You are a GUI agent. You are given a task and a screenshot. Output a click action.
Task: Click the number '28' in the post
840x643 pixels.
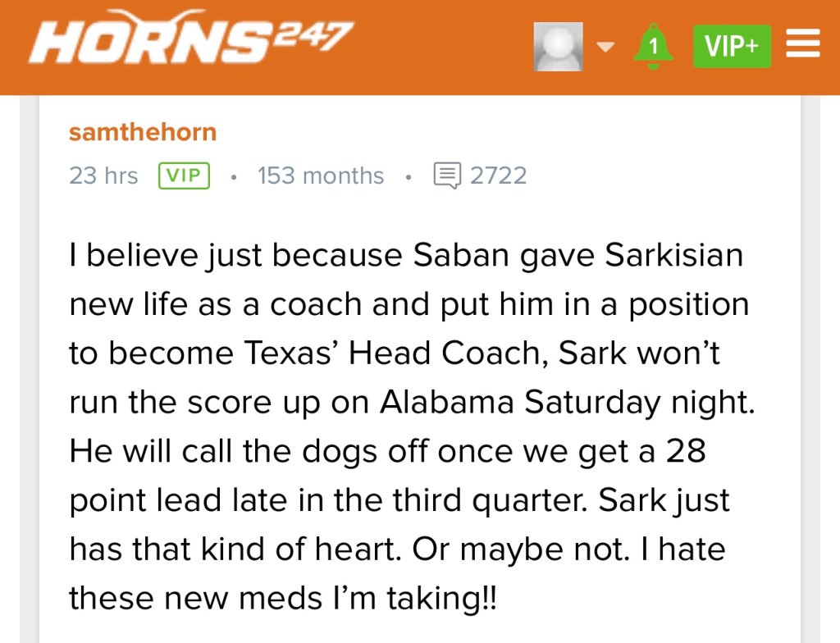[x=684, y=451]
